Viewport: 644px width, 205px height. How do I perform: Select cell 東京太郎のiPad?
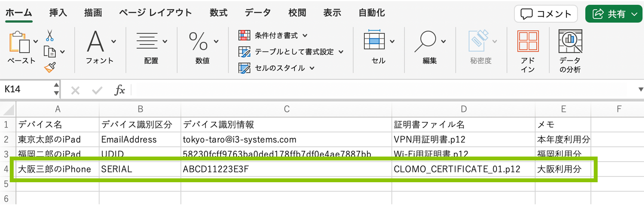[x=58, y=140]
